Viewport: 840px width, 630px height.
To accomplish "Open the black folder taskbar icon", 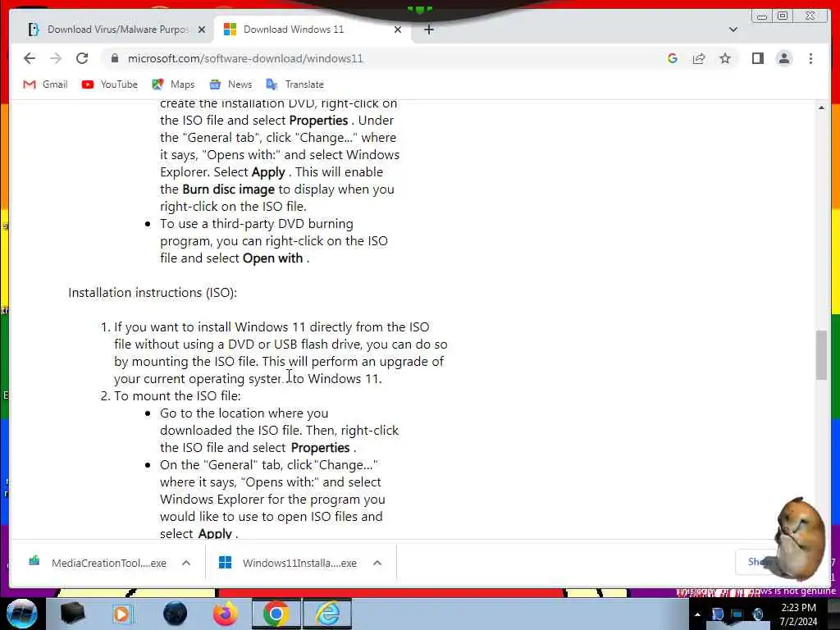I will point(72,614).
